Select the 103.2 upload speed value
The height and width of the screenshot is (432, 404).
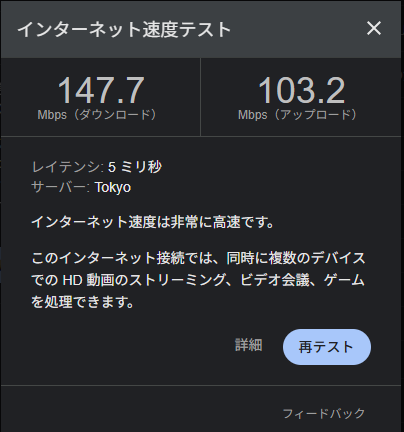(302, 90)
